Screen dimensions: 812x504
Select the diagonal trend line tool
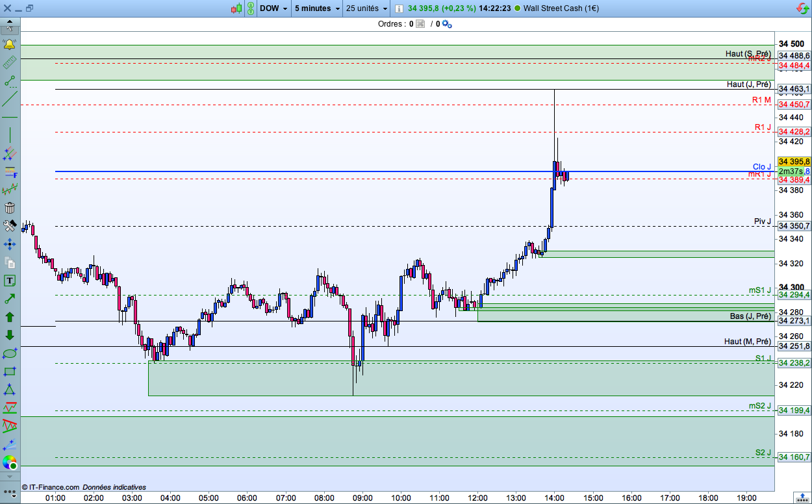pos(10,99)
